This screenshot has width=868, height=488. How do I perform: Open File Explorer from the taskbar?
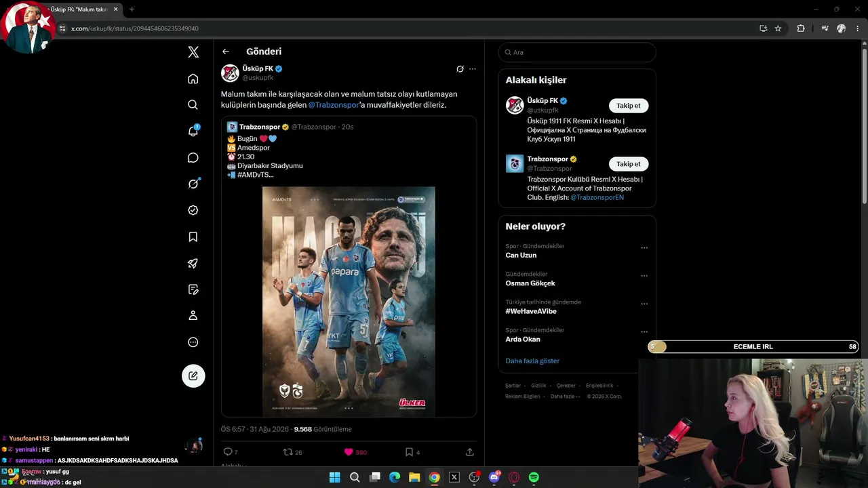[x=414, y=477]
